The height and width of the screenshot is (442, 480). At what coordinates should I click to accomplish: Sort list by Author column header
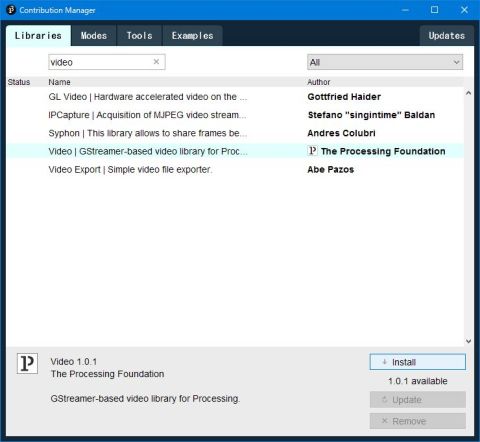click(319, 82)
